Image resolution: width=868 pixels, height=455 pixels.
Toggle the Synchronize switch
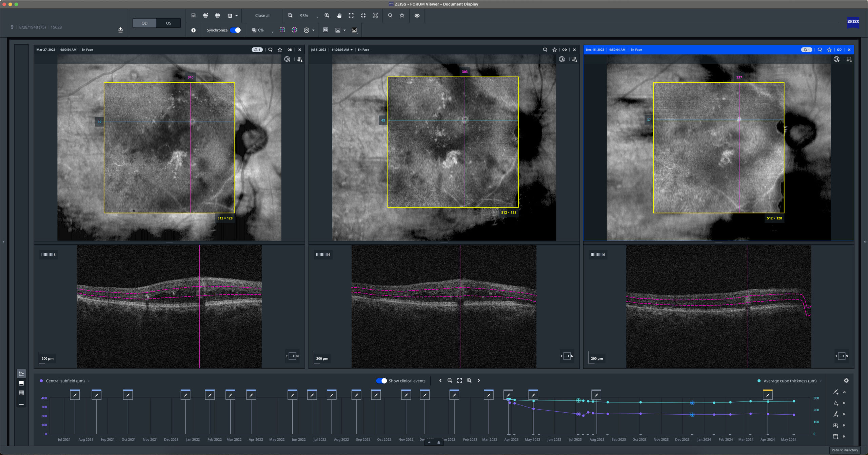235,30
